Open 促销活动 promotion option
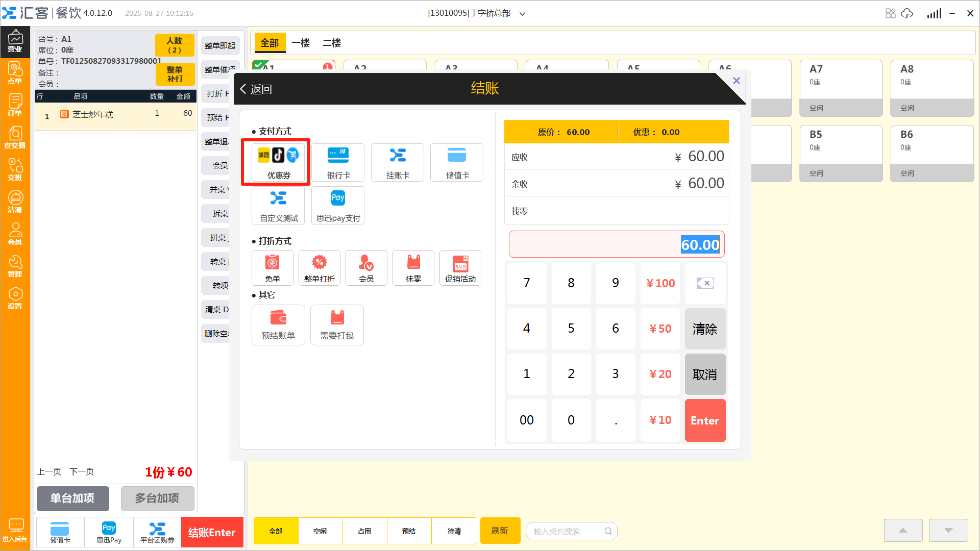Image resolution: width=980 pixels, height=551 pixels. pos(460,268)
